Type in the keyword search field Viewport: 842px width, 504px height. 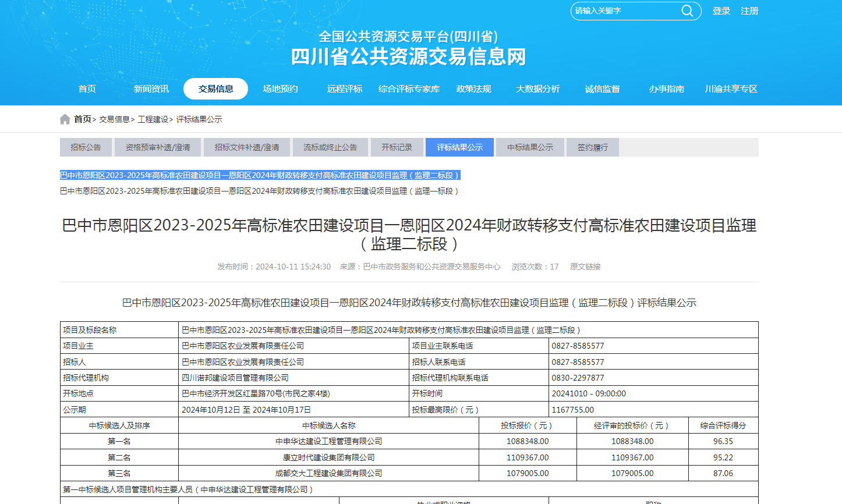pos(624,11)
